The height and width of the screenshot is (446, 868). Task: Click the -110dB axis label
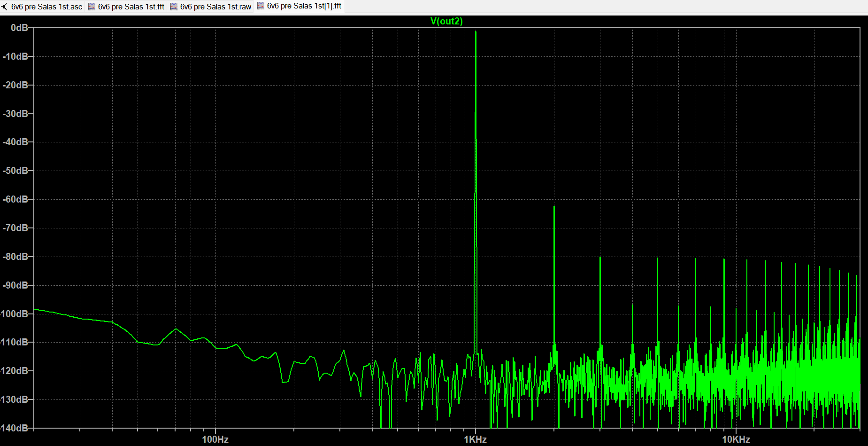[x=15, y=342]
